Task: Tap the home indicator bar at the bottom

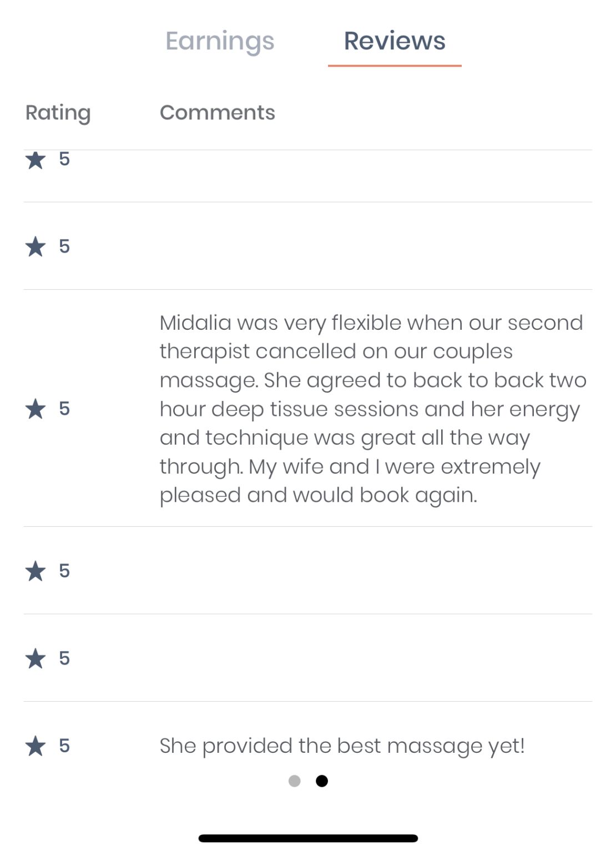Action: coord(308,838)
